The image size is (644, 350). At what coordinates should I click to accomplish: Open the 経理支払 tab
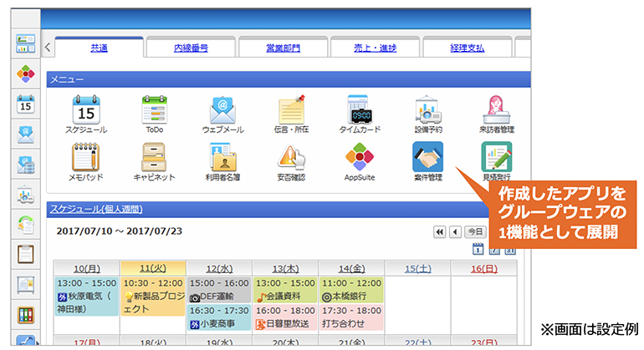[467, 48]
